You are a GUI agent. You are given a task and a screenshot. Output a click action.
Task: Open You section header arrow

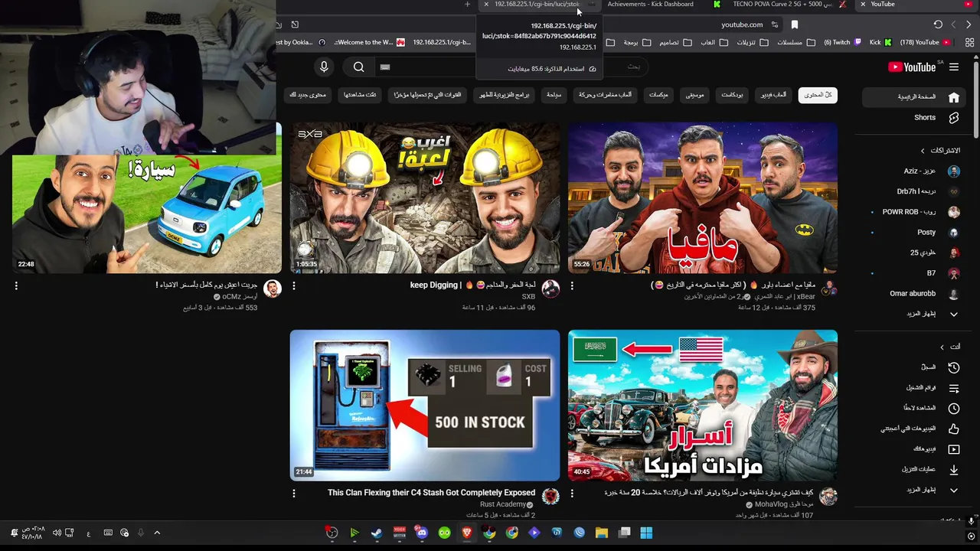point(942,347)
